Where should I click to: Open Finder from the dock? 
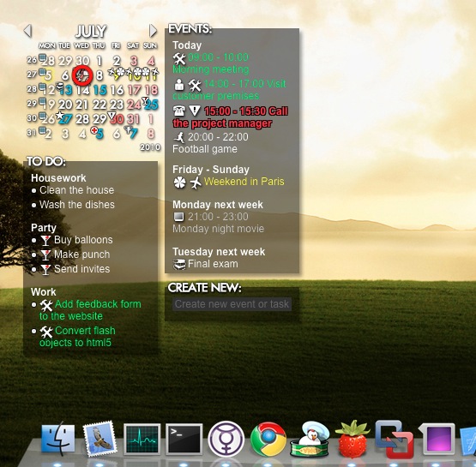point(58,439)
